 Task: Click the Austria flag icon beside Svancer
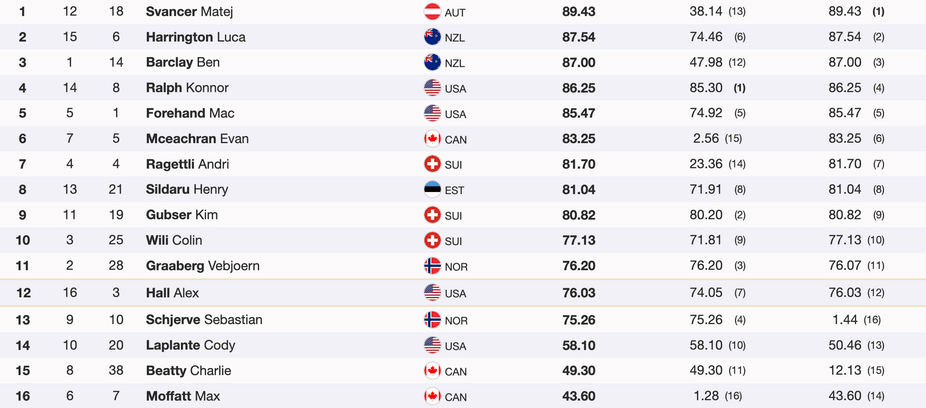pos(432,11)
